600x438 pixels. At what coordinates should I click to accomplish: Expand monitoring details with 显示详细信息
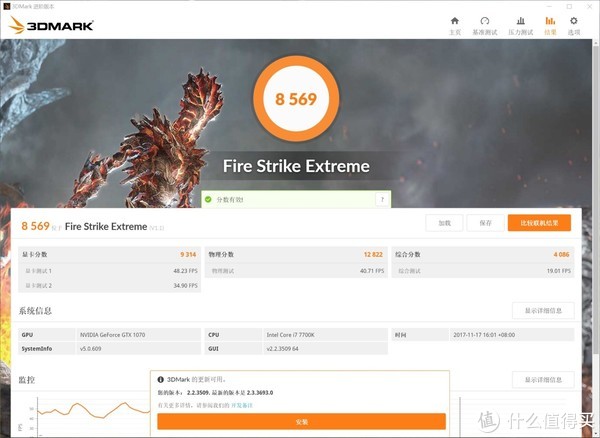(x=543, y=380)
